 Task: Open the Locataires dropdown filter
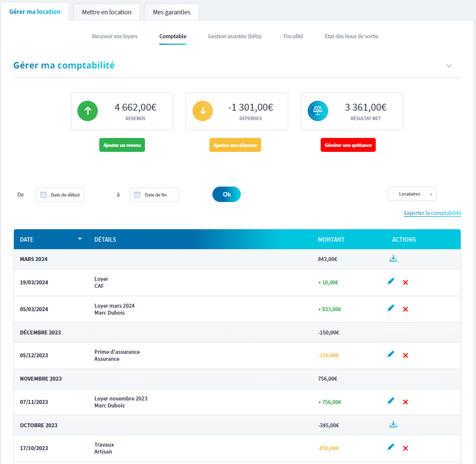412,194
